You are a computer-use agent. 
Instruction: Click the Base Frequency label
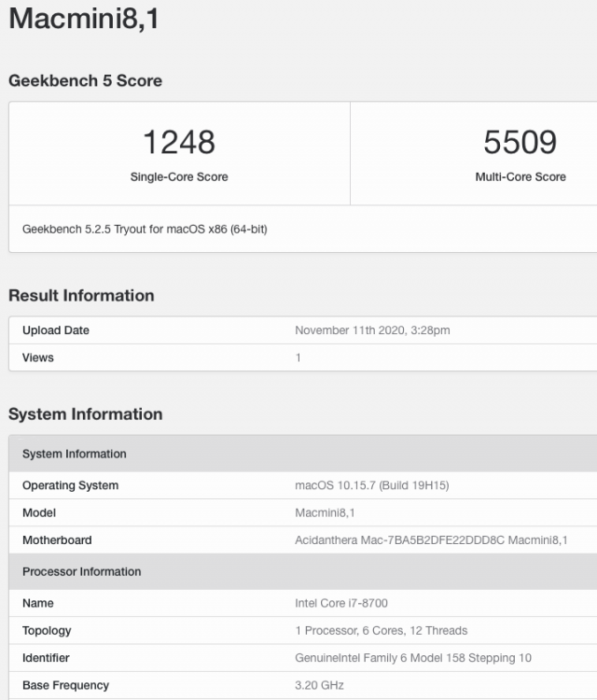65,685
